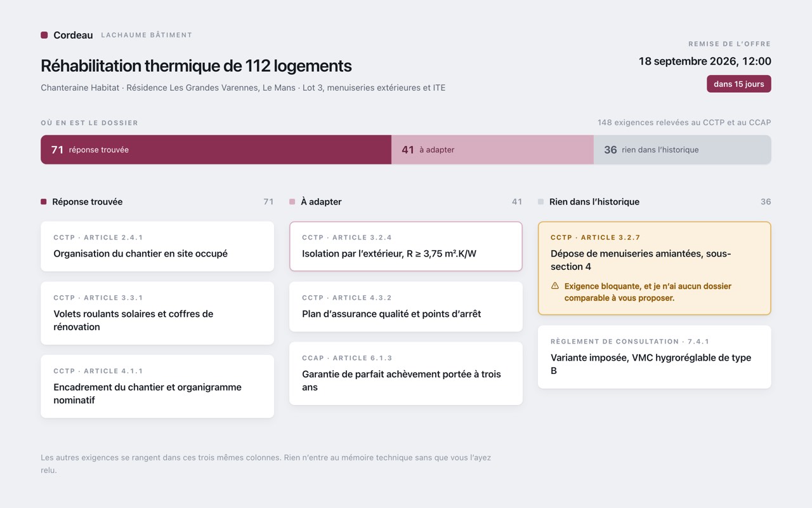Open the "Encadrement du chantier et organigramme" card

(157, 386)
